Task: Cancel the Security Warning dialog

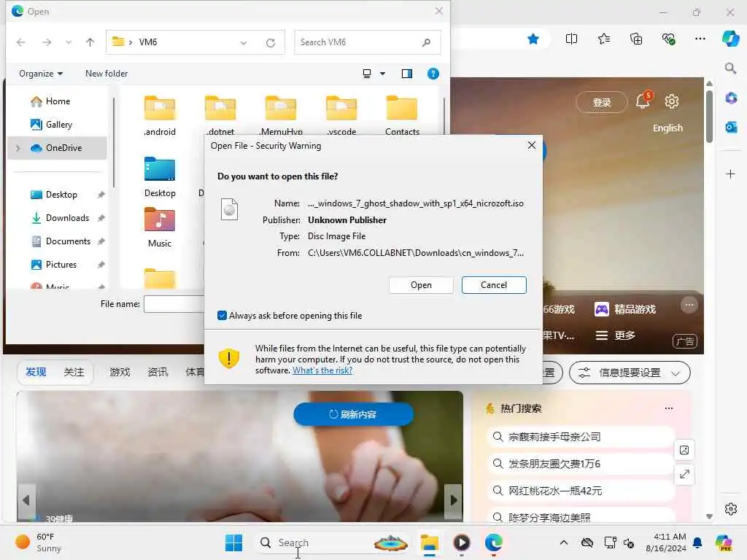Action: pos(494,285)
